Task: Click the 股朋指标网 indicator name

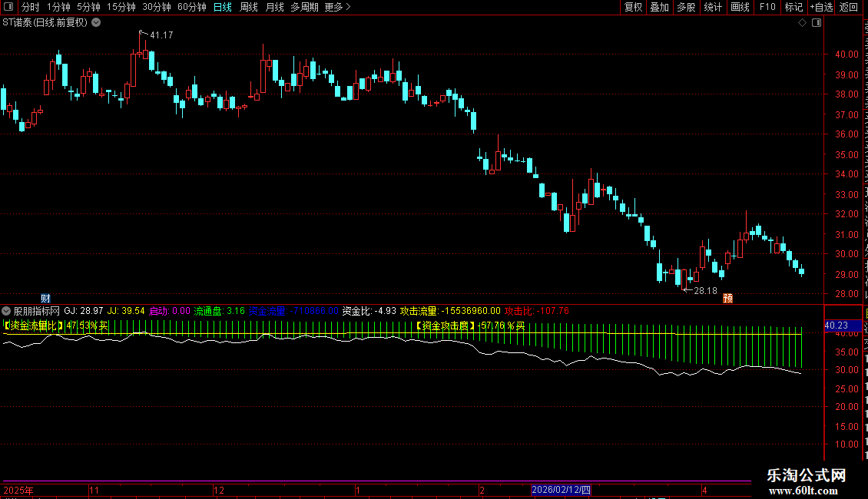Action: point(37,311)
